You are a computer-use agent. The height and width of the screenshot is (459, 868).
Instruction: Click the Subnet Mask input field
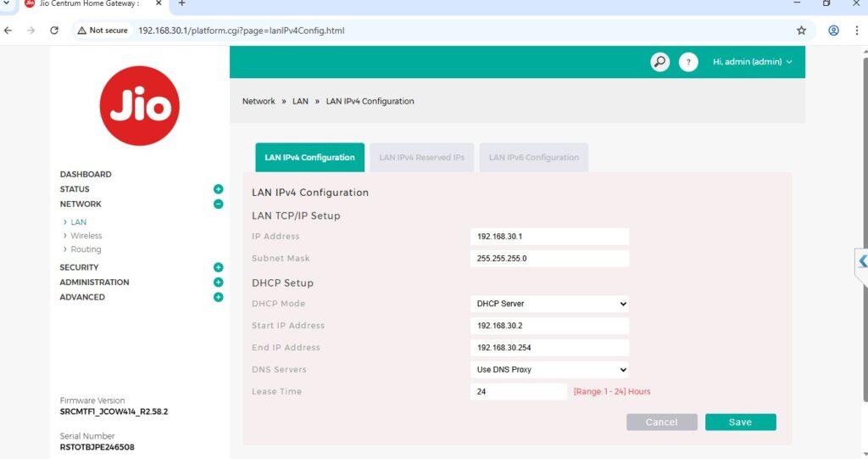click(x=549, y=258)
